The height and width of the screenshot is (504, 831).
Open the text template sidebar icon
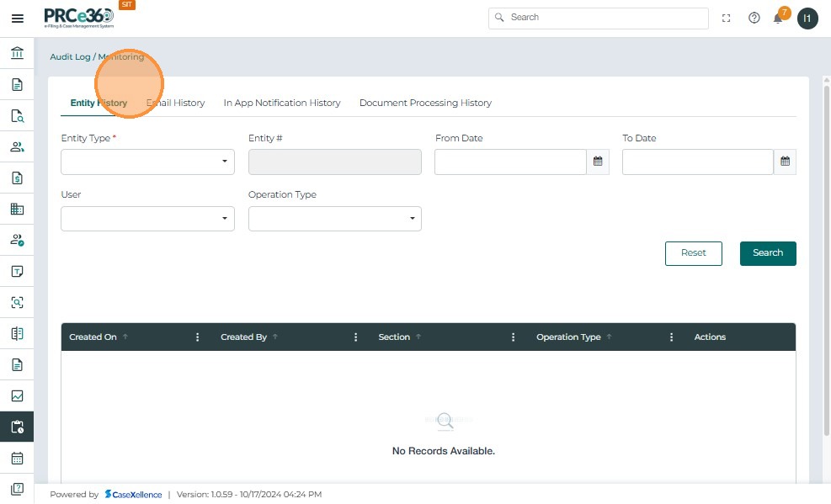17,272
